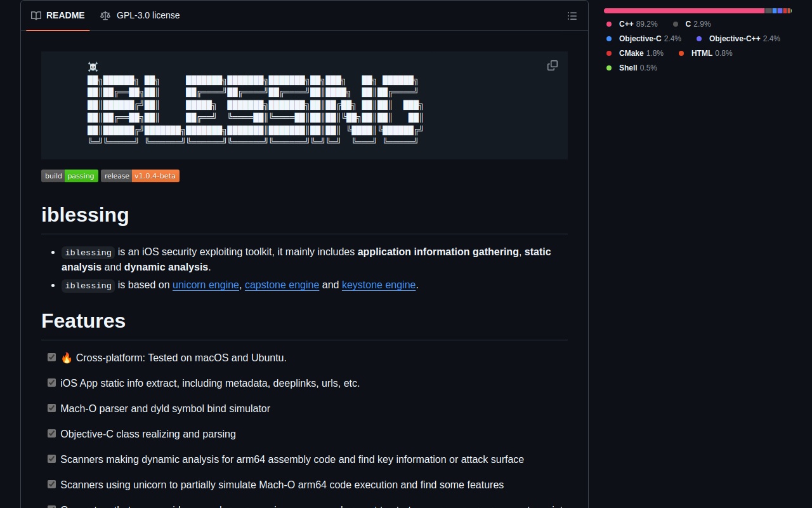Open the capstone engine link
The image size is (812, 508).
coord(282,284)
